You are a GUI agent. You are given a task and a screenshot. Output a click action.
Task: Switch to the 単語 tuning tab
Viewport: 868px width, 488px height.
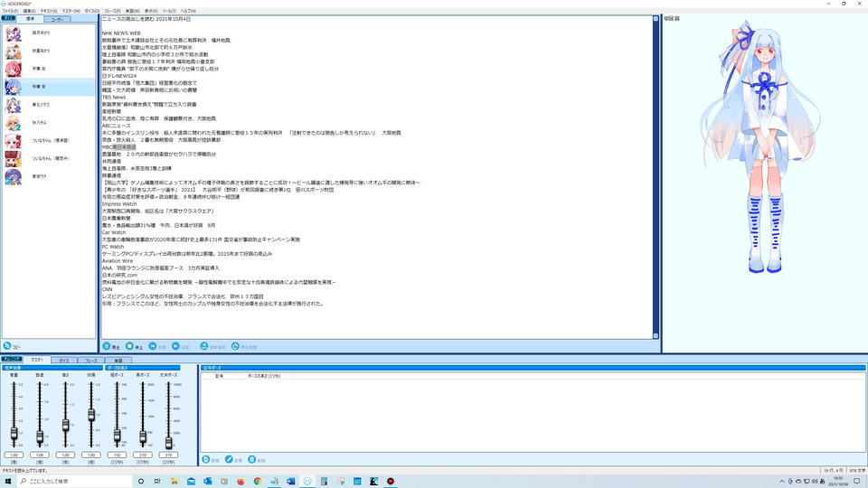118,361
